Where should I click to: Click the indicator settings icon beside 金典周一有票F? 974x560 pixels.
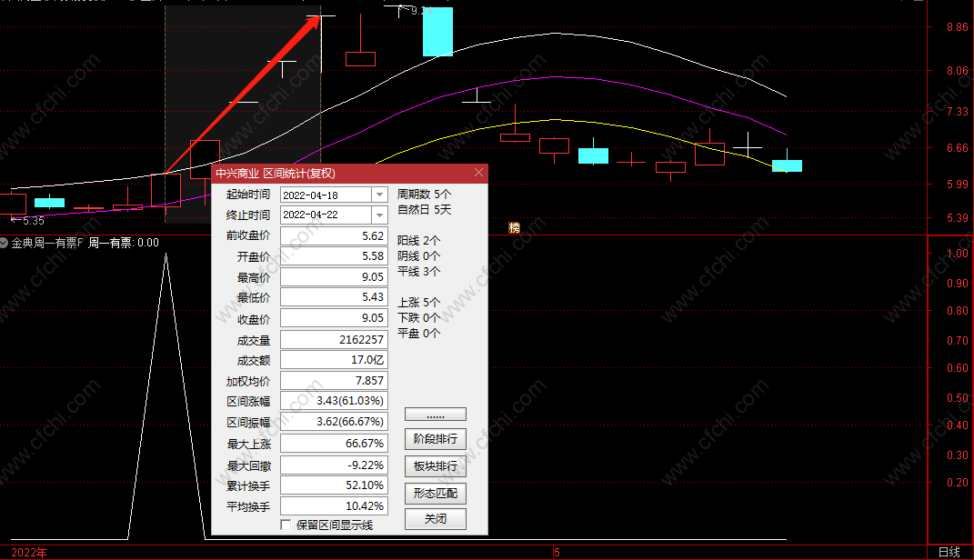tap(4, 243)
